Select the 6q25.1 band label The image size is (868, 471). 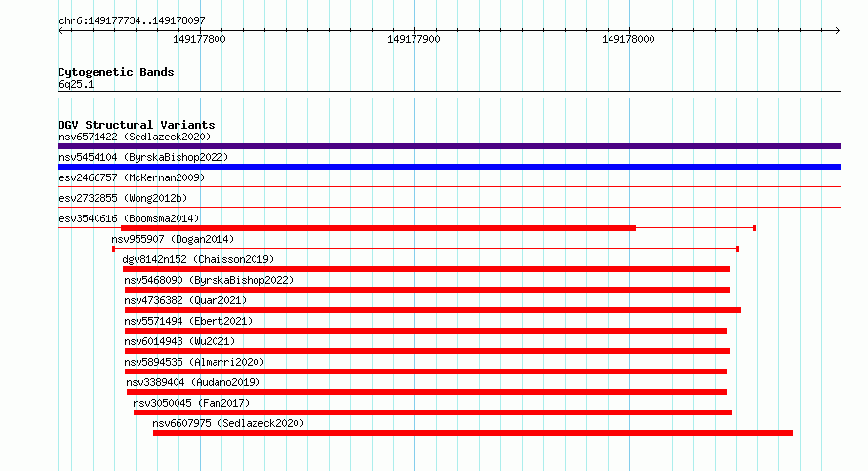coord(76,84)
